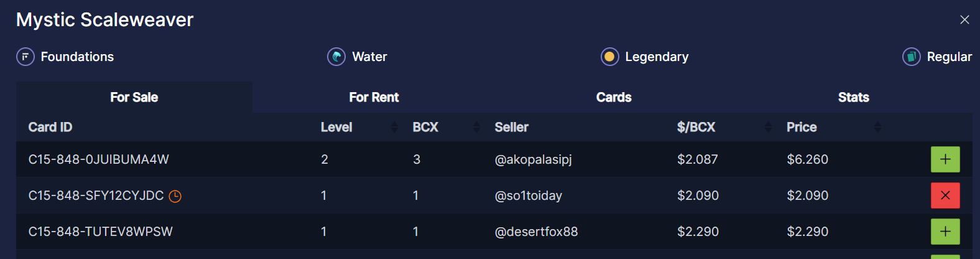Sort the listings by Price
This screenshot has width=980, height=259.
tap(877, 128)
